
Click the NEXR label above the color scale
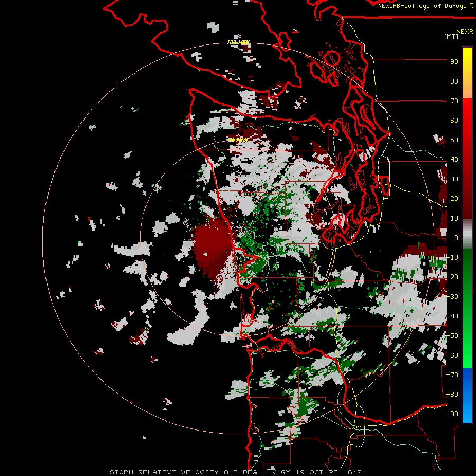464,32
